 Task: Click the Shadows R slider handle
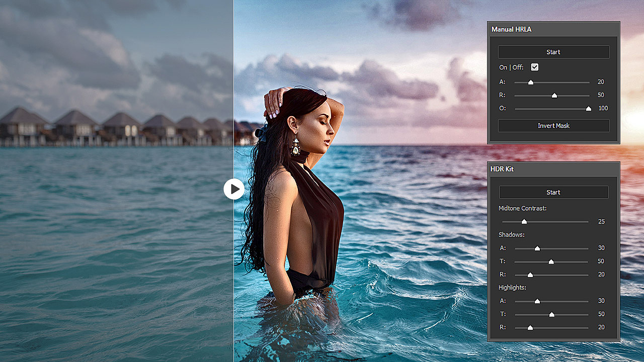pyautogui.click(x=530, y=275)
